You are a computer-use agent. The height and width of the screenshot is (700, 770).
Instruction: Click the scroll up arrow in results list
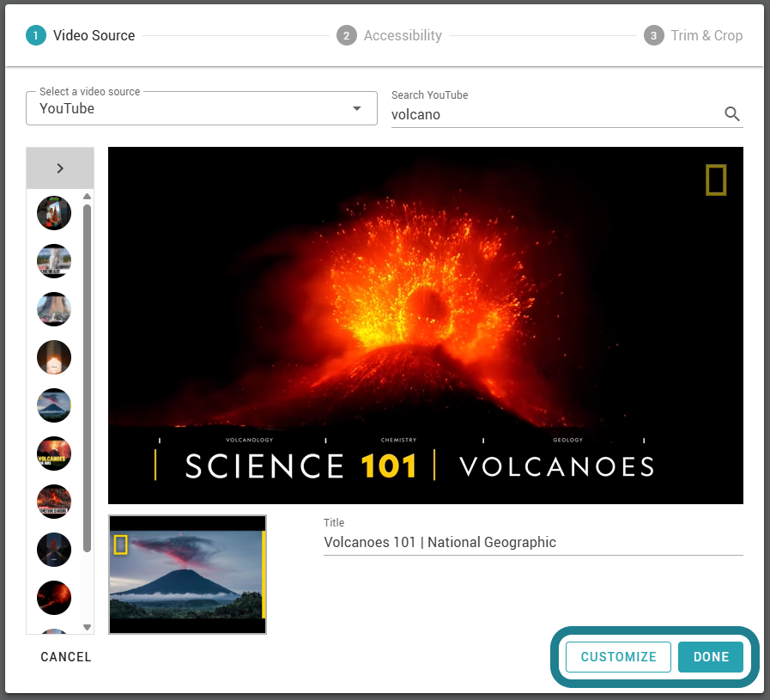[87, 197]
